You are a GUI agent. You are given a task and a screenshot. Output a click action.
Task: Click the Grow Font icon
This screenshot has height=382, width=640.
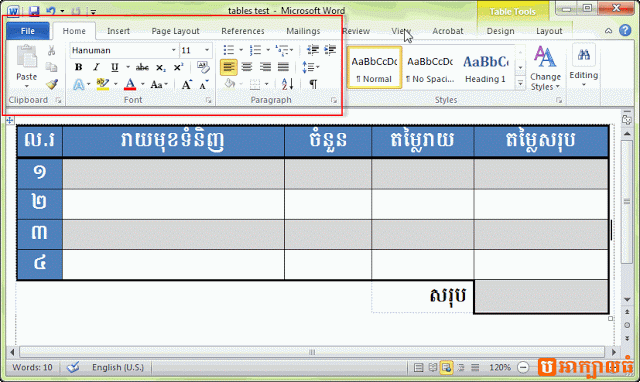(187, 84)
